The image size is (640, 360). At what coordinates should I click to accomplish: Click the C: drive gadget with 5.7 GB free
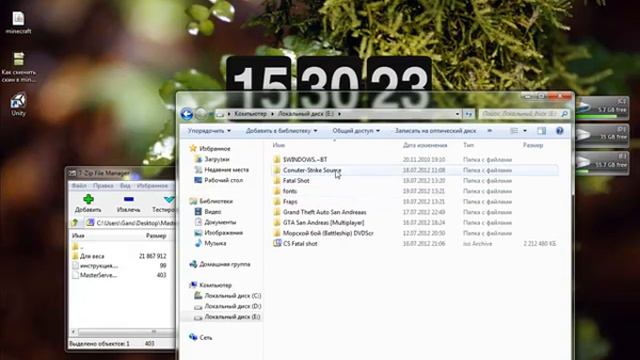point(602,108)
